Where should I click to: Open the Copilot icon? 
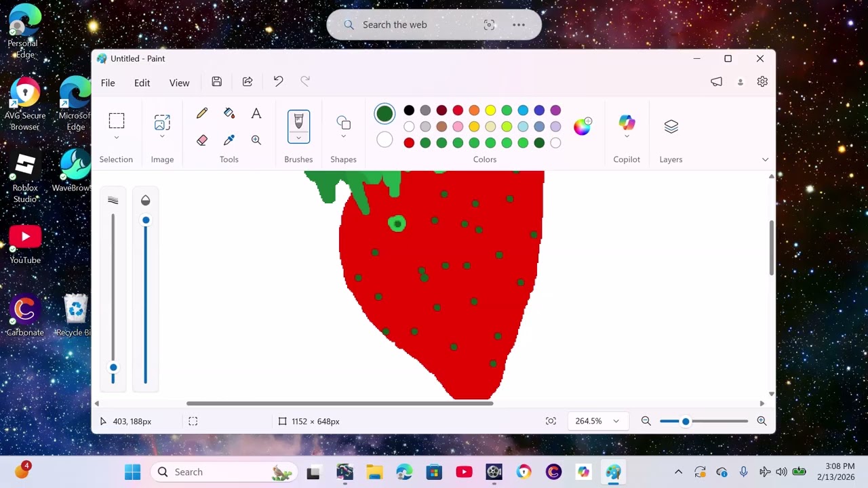pyautogui.click(x=627, y=123)
